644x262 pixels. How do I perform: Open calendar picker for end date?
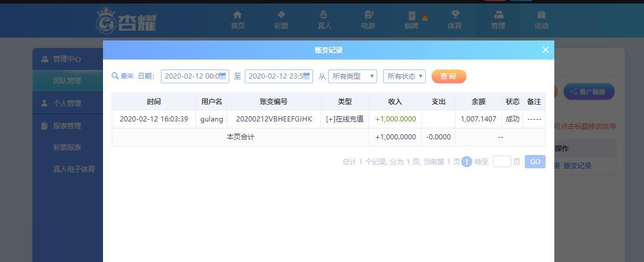pyautogui.click(x=307, y=76)
